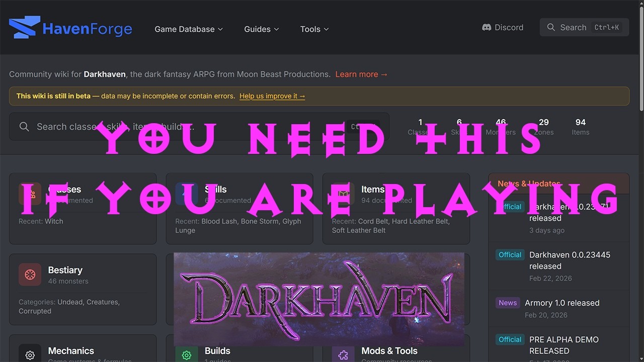Click the magnifier icon in main search bar

tap(24, 127)
